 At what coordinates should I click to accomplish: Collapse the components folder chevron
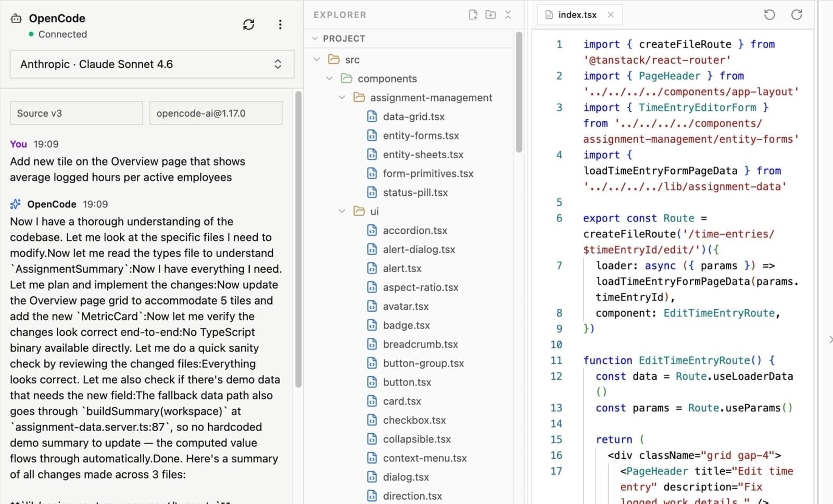pos(329,78)
